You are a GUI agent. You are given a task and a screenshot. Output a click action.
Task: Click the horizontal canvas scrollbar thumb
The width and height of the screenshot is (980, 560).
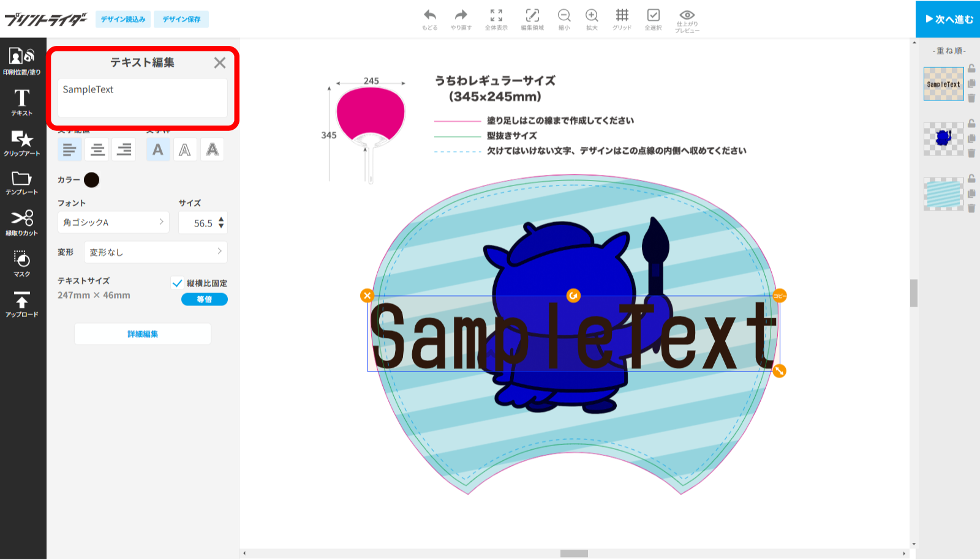574,553
